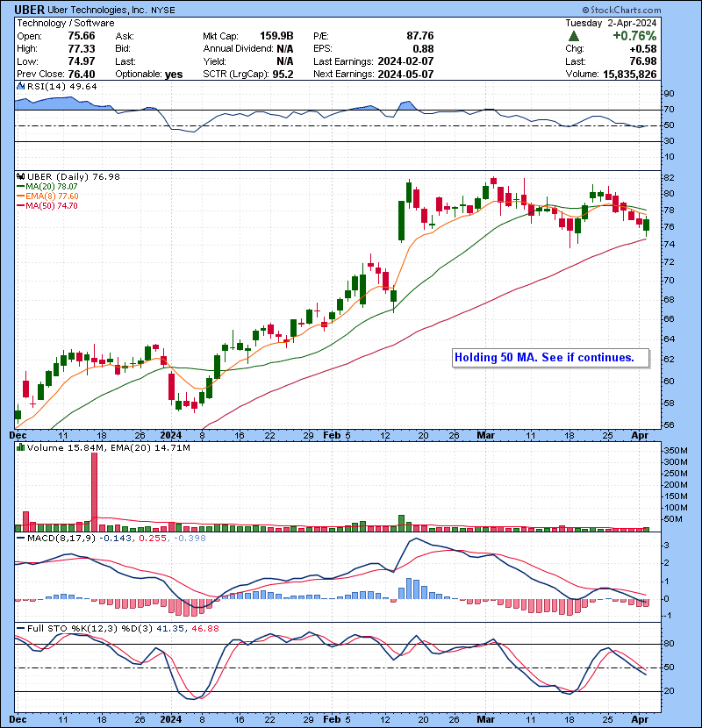
Task: Click the 56 price axis label
Action: coord(669,425)
